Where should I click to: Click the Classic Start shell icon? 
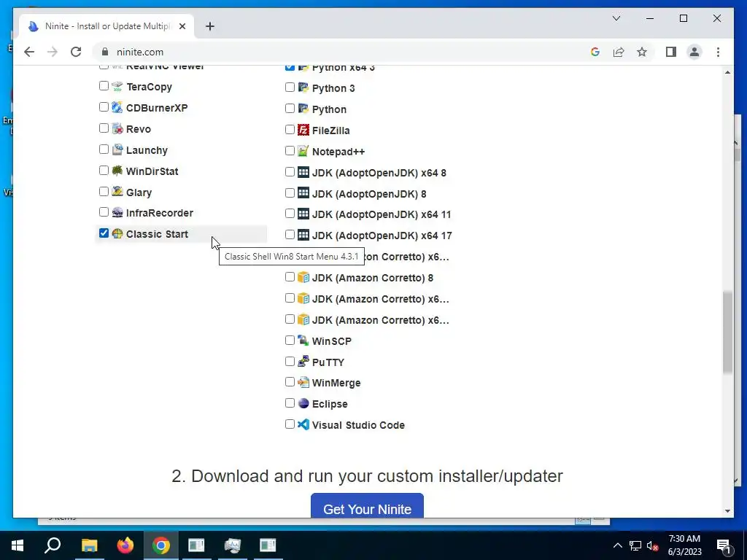[x=117, y=233]
